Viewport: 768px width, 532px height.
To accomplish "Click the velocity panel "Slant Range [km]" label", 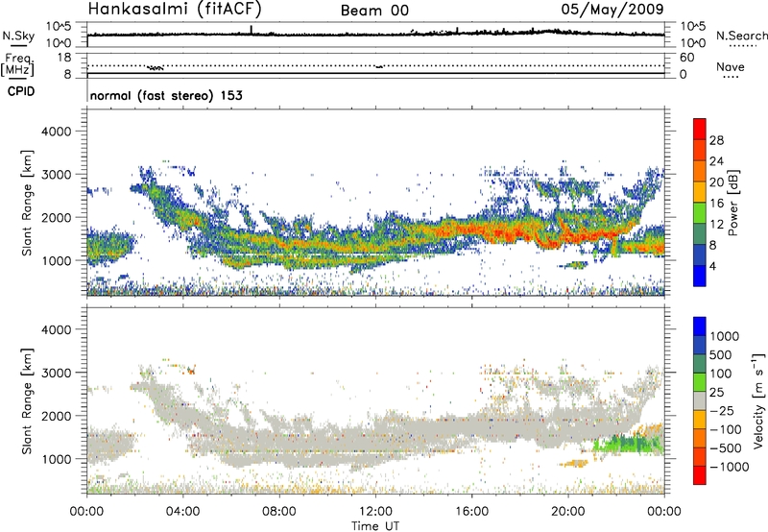I will [27, 401].
